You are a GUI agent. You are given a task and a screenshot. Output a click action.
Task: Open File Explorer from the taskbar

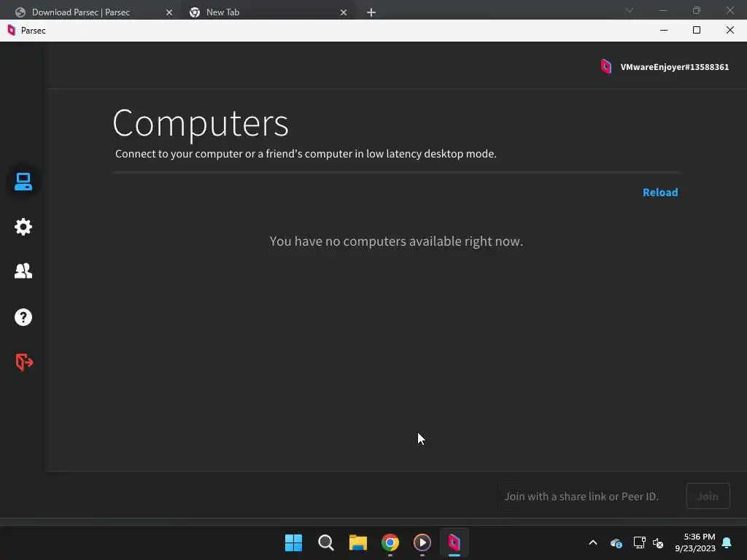[x=357, y=542]
